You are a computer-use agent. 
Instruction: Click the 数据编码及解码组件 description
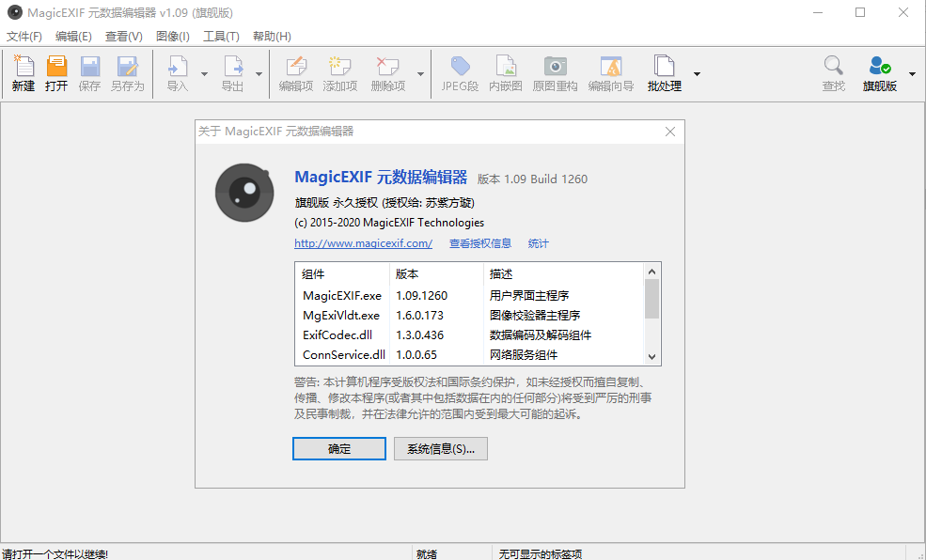click(x=541, y=335)
